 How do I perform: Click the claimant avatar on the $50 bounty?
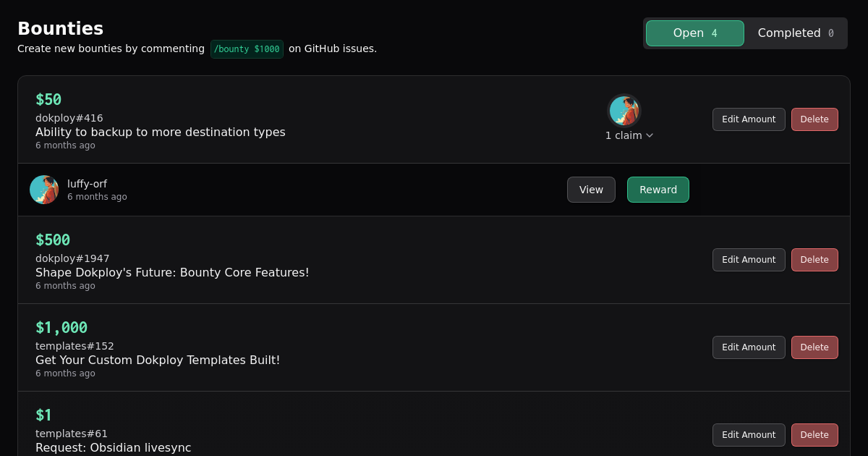tap(624, 111)
